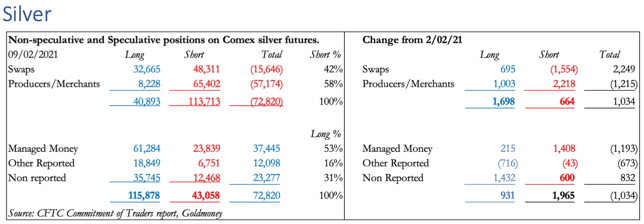Click the Short % column header
Image resolution: width=644 pixels, height=224 pixels.
tap(325, 55)
